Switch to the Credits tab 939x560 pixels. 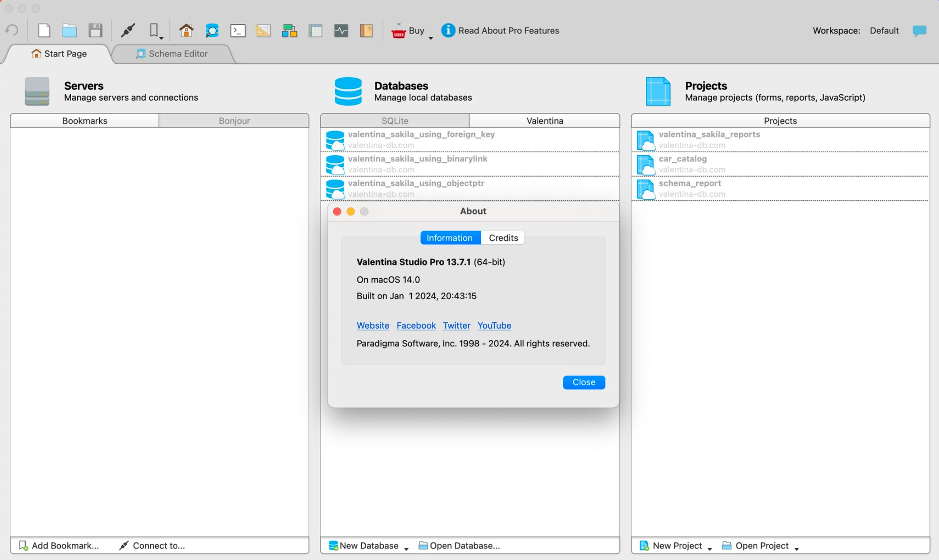point(503,237)
